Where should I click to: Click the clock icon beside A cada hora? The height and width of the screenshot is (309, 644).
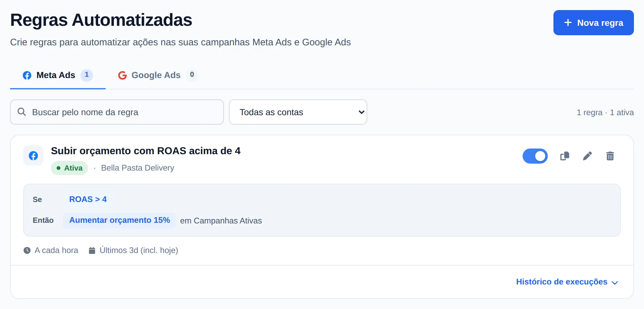[x=27, y=250]
